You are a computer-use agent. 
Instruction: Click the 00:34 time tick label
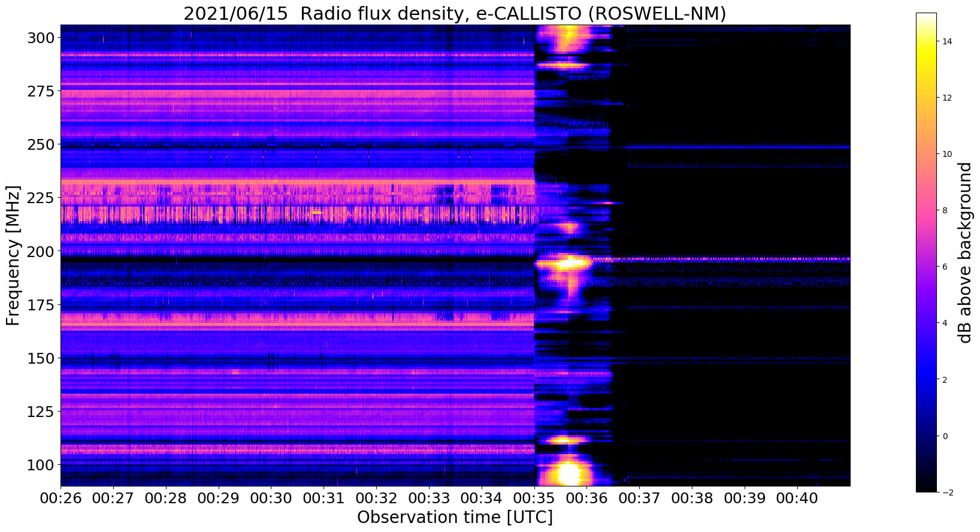[482, 498]
